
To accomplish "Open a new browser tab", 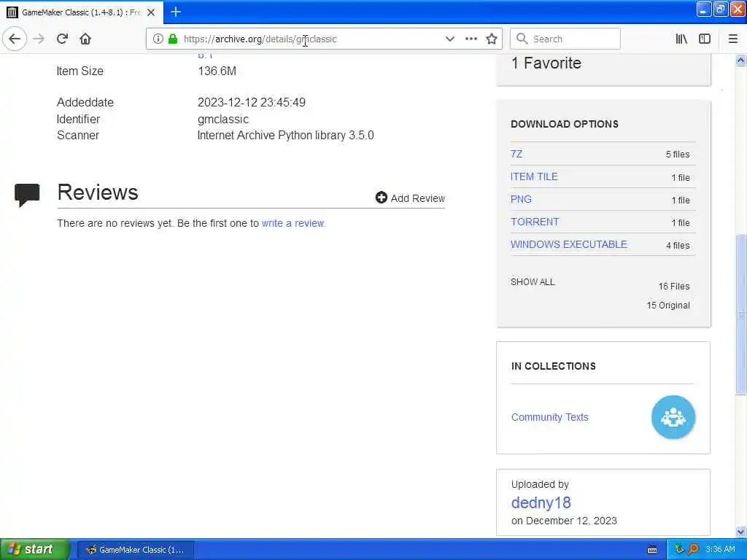I will [x=176, y=12].
